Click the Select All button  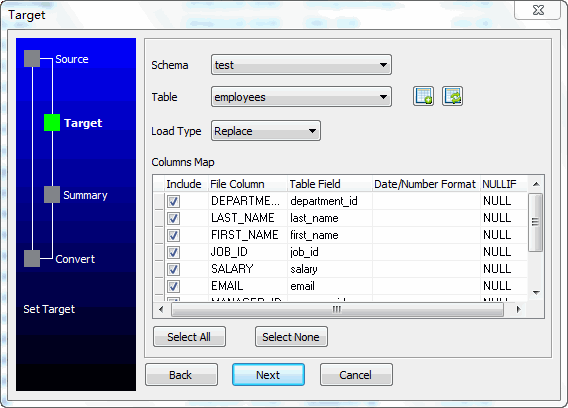click(189, 337)
